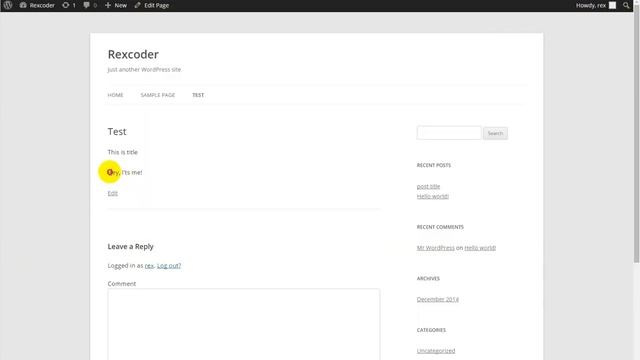View comments from the admin bar bubble
Image resolution: width=640 pixels, height=360 pixels.
click(x=90, y=5)
